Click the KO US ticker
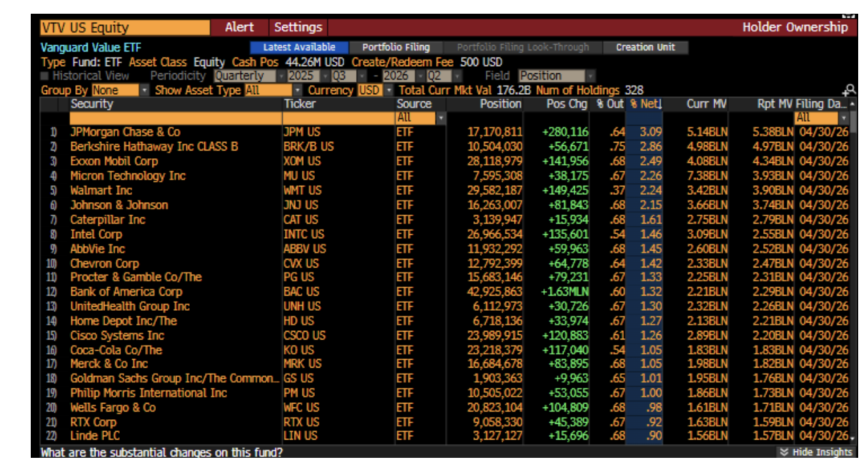The width and height of the screenshot is (868, 467). (x=298, y=350)
